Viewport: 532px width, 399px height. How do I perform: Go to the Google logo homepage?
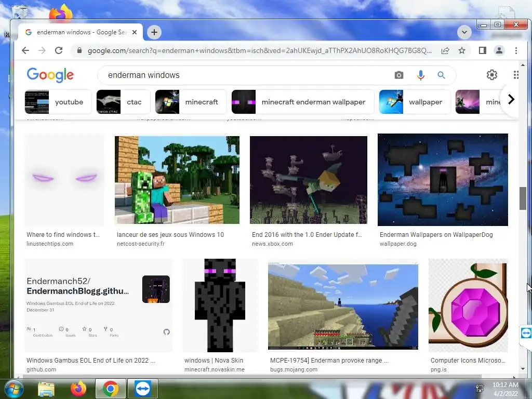pos(50,75)
